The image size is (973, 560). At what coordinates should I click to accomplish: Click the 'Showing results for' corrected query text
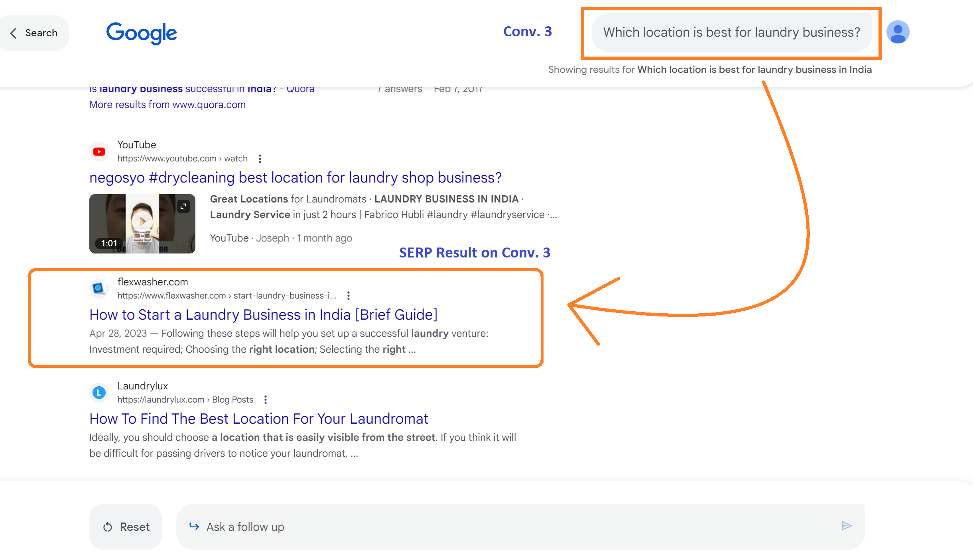click(x=754, y=70)
